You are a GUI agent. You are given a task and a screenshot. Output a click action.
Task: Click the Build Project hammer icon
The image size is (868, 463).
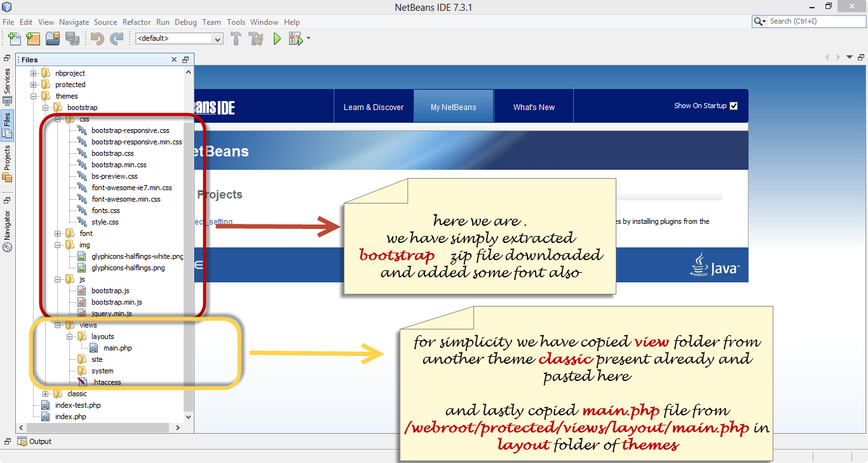point(236,39)
